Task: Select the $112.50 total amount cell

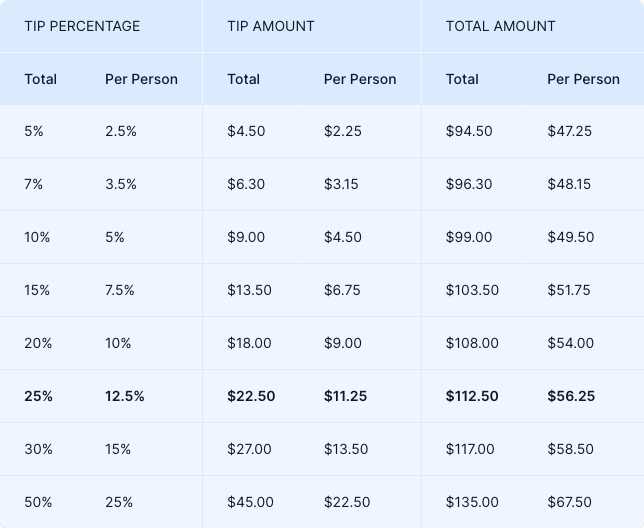Action: pos(472,396)
